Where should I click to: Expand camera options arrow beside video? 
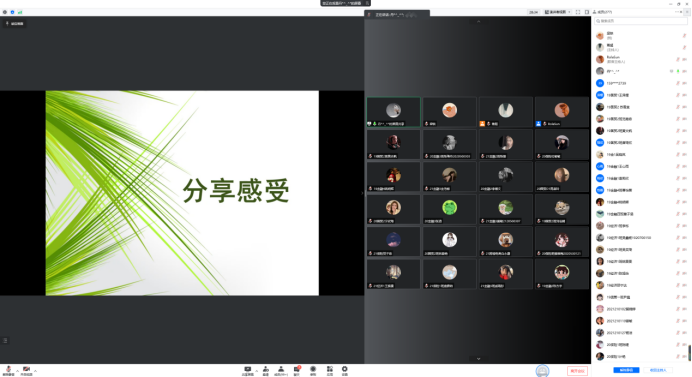click(x=35, y=370)
